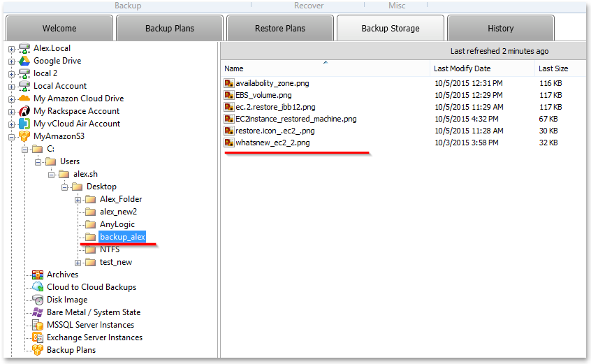Image resolution: width=591 pixels, height=364 pixels.
Task: Click the Bare Metal / System State icon
Action: point(38,312)
